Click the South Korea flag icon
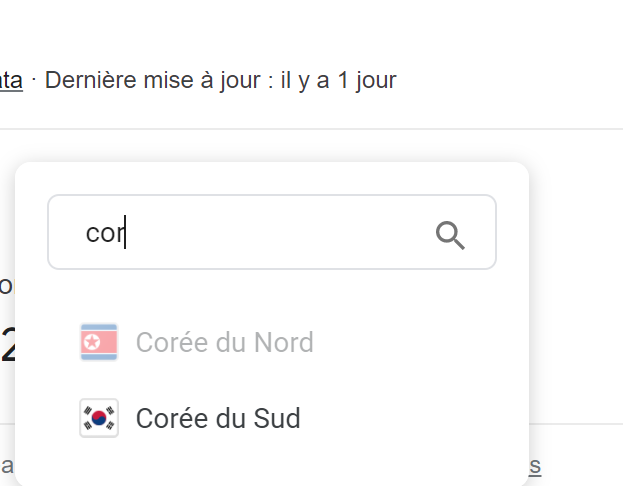The image size is (623, 486). (99, 418)
